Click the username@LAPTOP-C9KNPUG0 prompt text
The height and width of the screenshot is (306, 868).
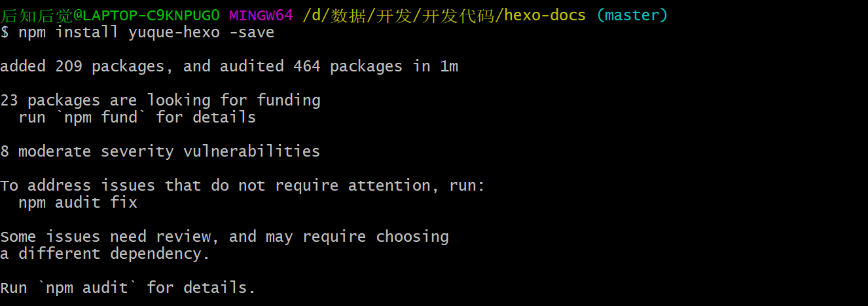pyautogui.click(x=110, y=14)
